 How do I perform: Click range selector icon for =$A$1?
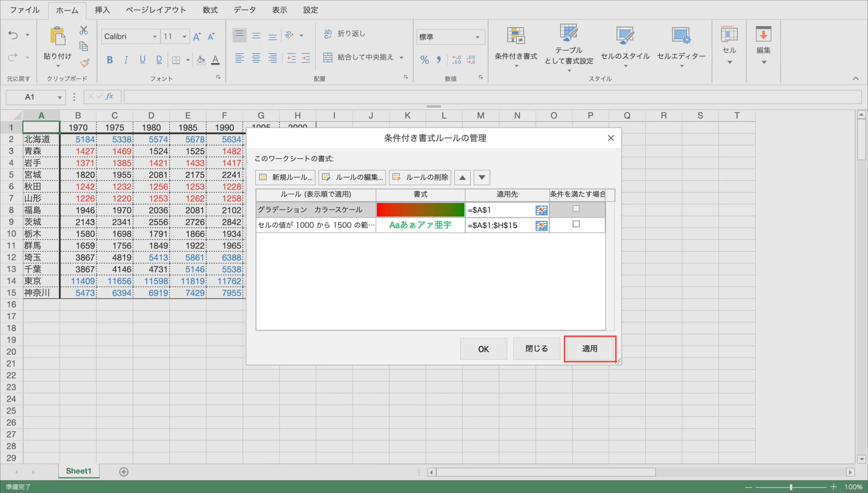pyautogui.click(x=541, y=210)
